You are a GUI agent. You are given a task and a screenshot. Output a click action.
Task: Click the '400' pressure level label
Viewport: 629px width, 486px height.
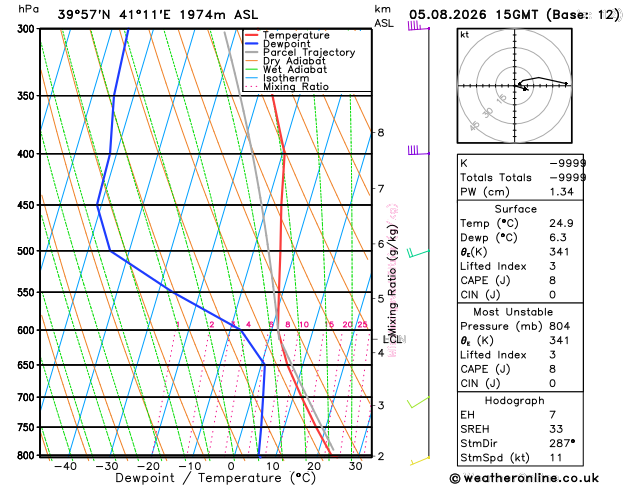[28, 154]
